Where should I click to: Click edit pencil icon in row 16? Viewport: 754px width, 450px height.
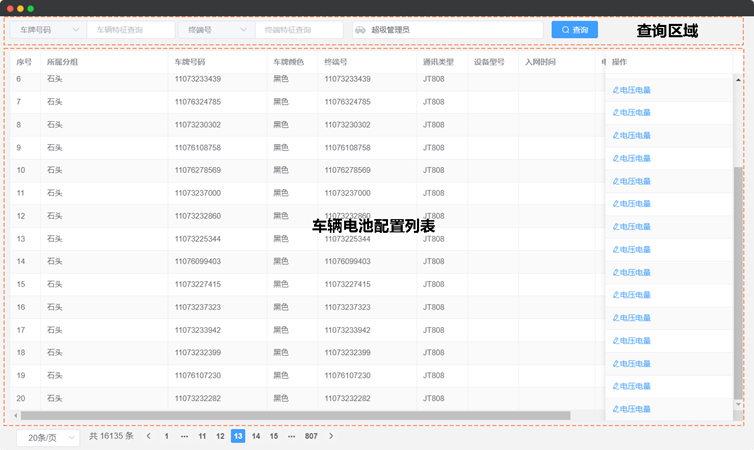[615, 318]
